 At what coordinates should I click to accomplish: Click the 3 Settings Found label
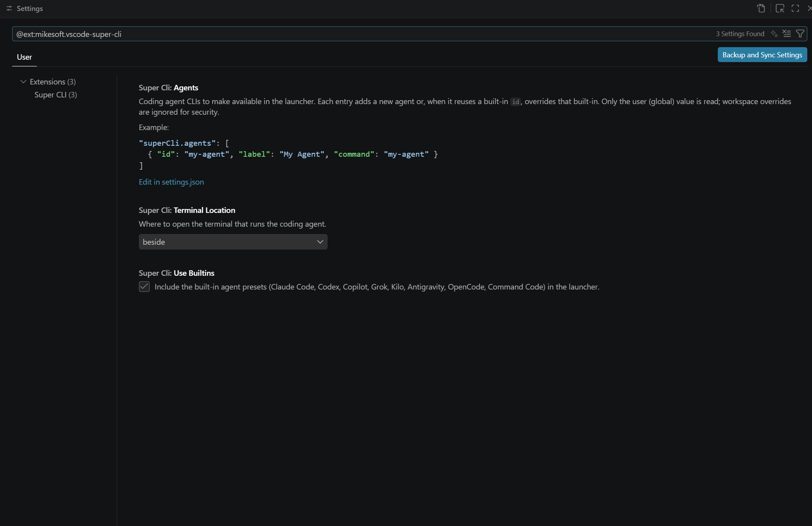(740, 34)
